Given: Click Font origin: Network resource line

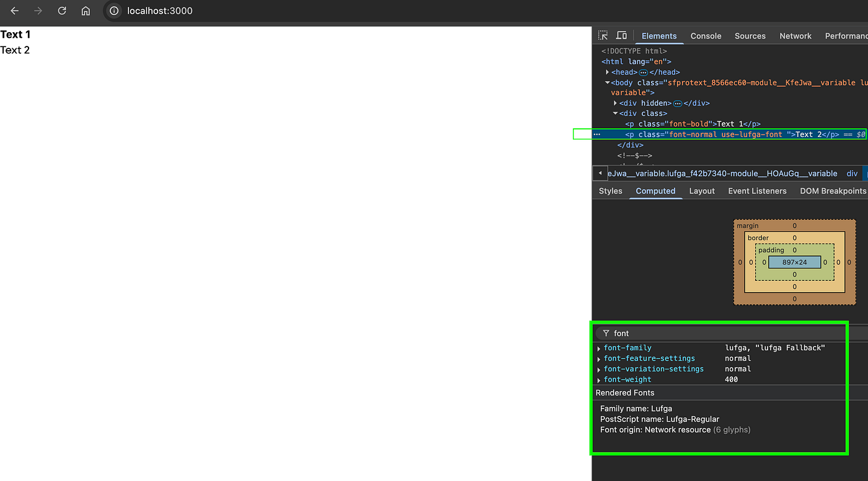Looking at the screenshot, I should coord(675,430).
